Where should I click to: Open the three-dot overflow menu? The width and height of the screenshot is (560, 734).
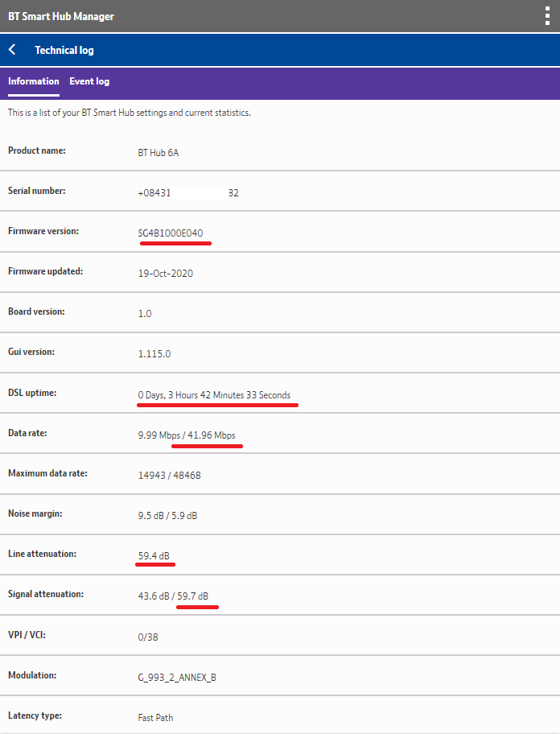tap(546, 14)
